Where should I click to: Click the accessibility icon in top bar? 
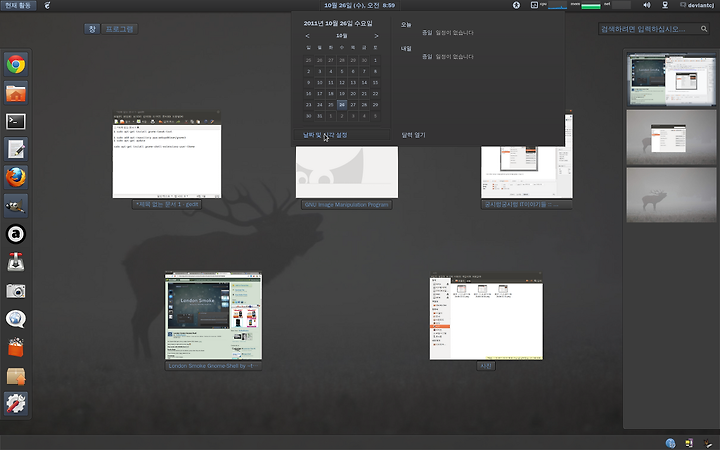coord(516,5)
